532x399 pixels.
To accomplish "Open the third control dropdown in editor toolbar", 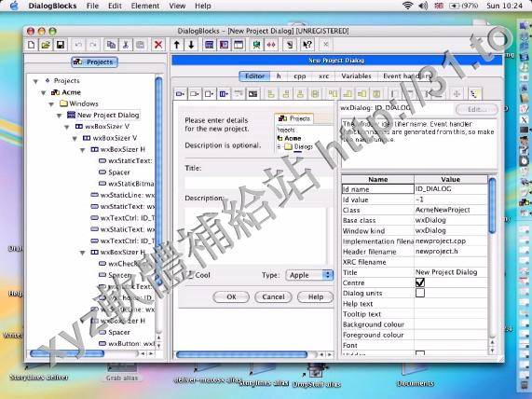I will click(x=210, y=94).
